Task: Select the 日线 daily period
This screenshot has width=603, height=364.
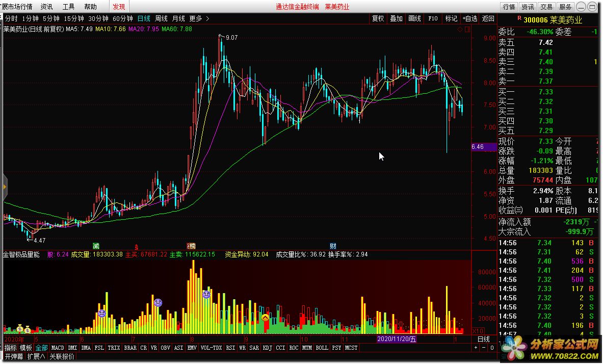Action: tap(144, 18)
